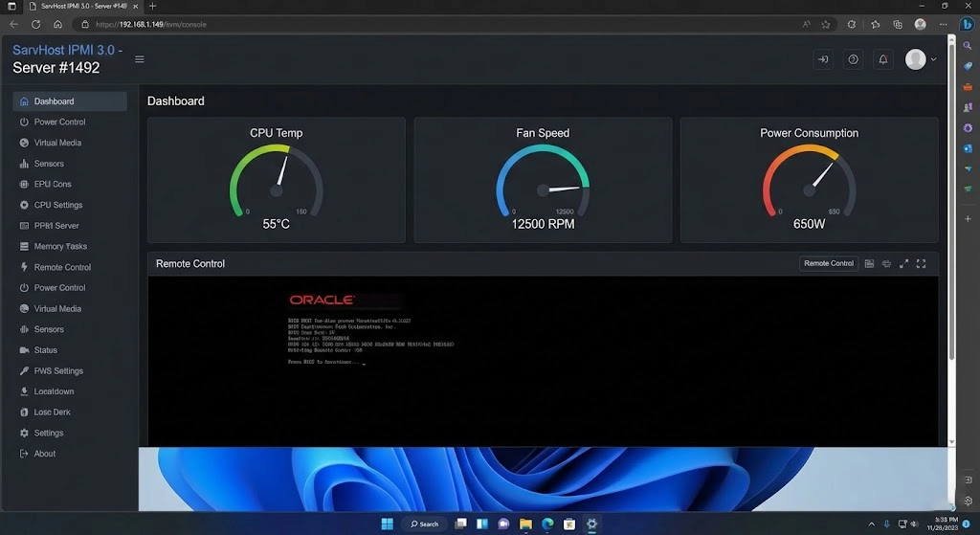Open Power Control entry just below Dashboard

70,122
